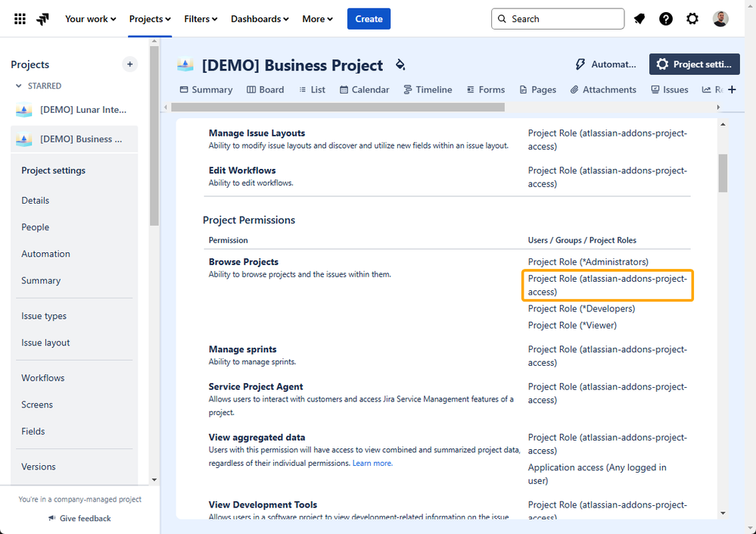Switch to the Attachments tab
The width and height of the screenshot is (756, 534).
pos(603,89)
